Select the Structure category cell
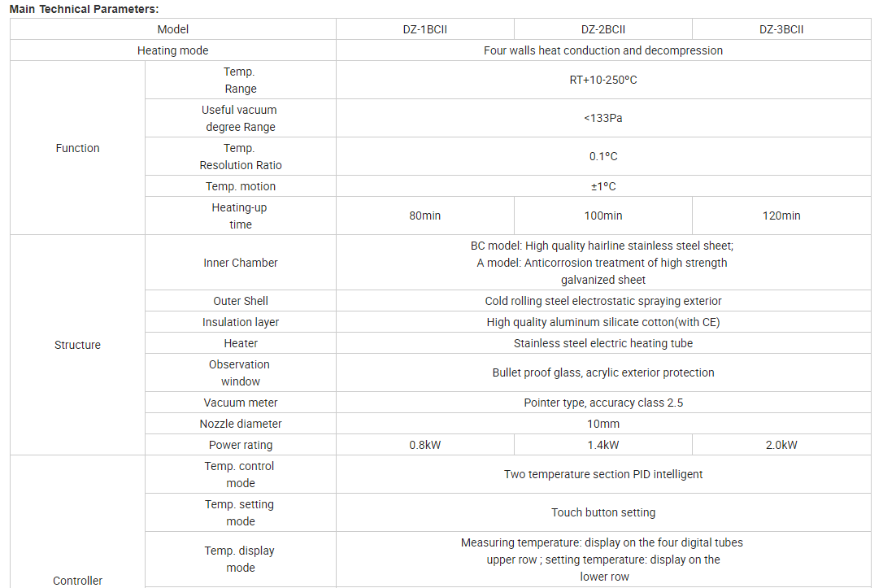Screen dimensions: 883x588 pos(77,345)
